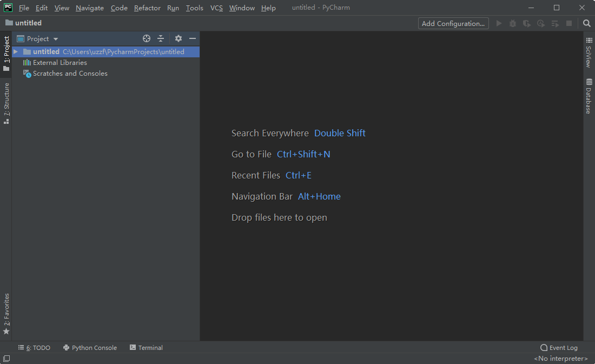Screen dimensions: 595x364
Task: Open the Help menu
Action: pyautogui.click(x=268, y=8)
